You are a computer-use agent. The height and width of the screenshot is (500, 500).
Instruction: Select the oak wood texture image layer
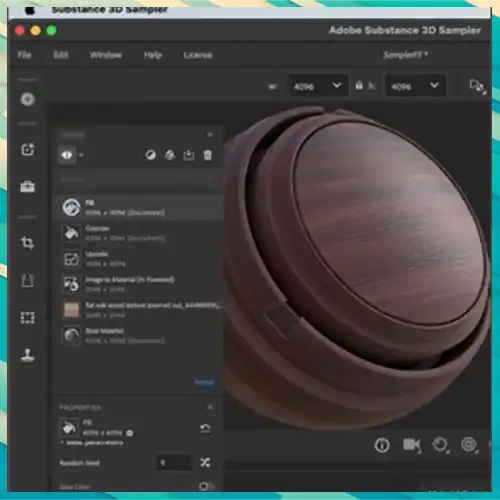(x=139, y=310)
